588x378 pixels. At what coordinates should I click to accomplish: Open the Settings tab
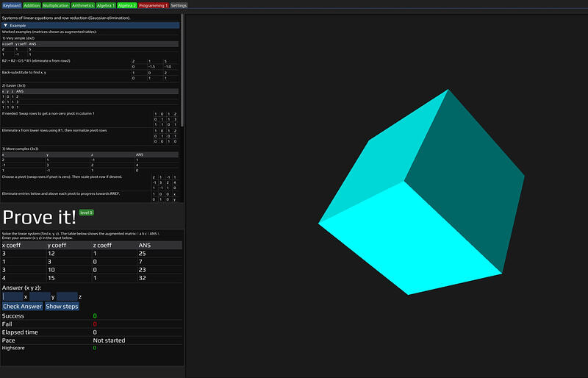(179, 6)
